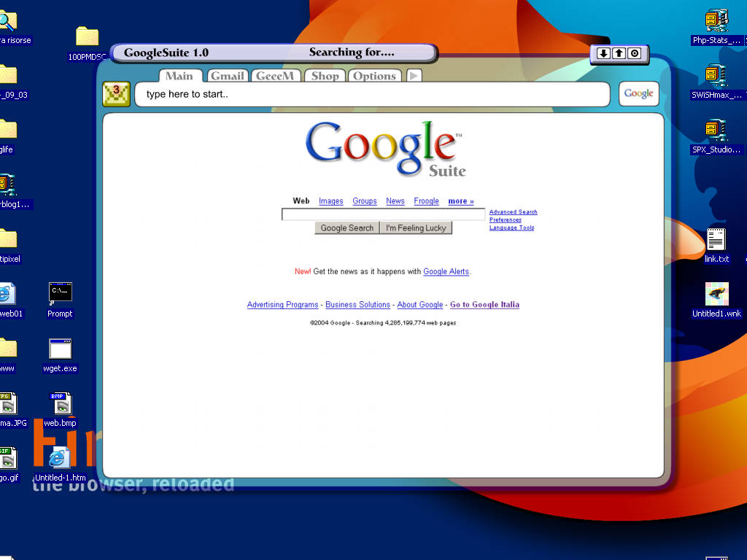
Task: Open the GeeeM tab
Action: click(276, 76)
